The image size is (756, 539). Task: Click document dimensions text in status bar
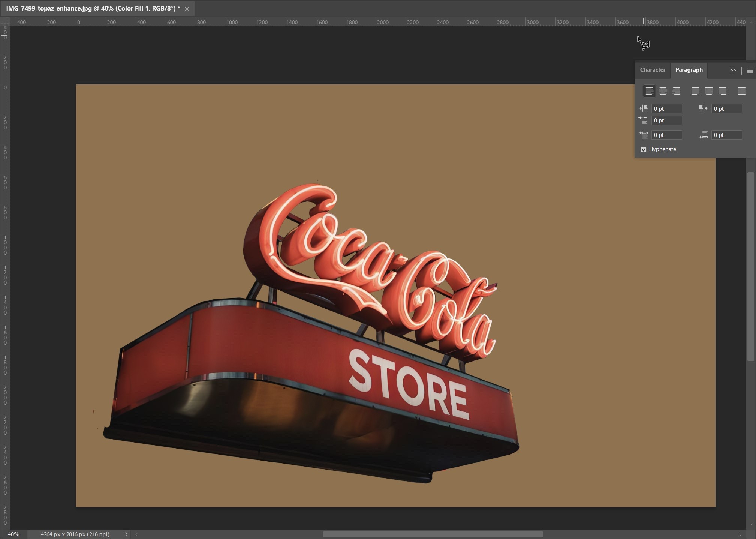(75, 534)
